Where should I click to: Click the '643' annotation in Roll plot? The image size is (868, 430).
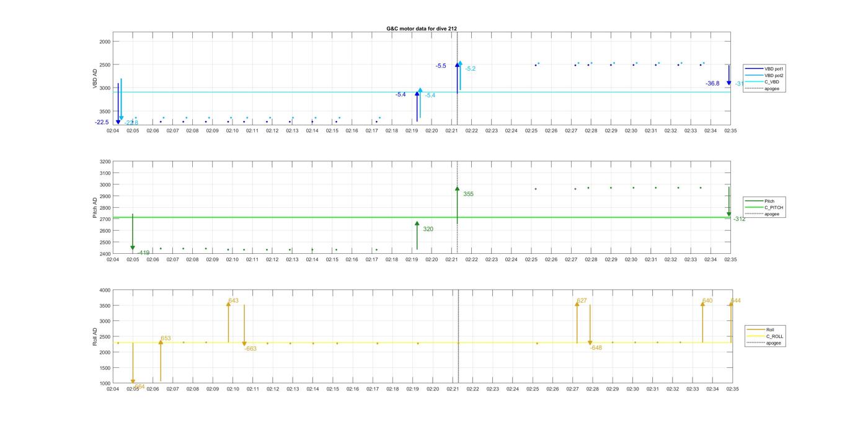click(x=233, y=300)
